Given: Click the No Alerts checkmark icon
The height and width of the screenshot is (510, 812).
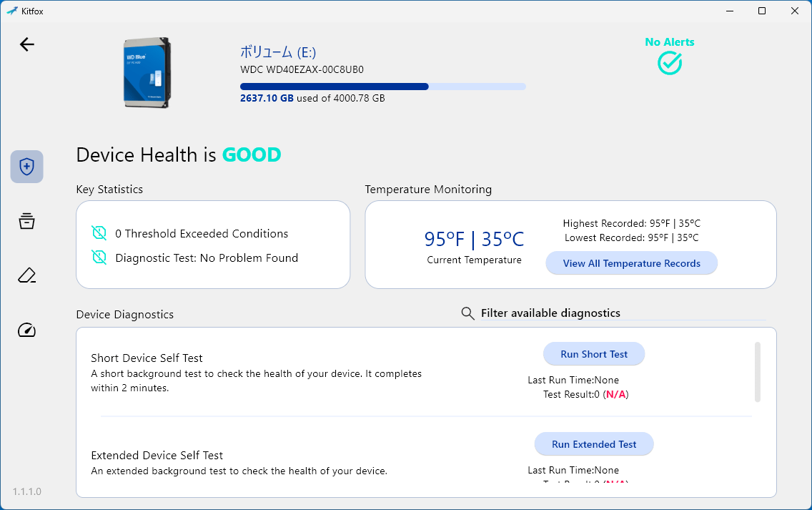Looking at the screenshot, I should coord(670,63).
